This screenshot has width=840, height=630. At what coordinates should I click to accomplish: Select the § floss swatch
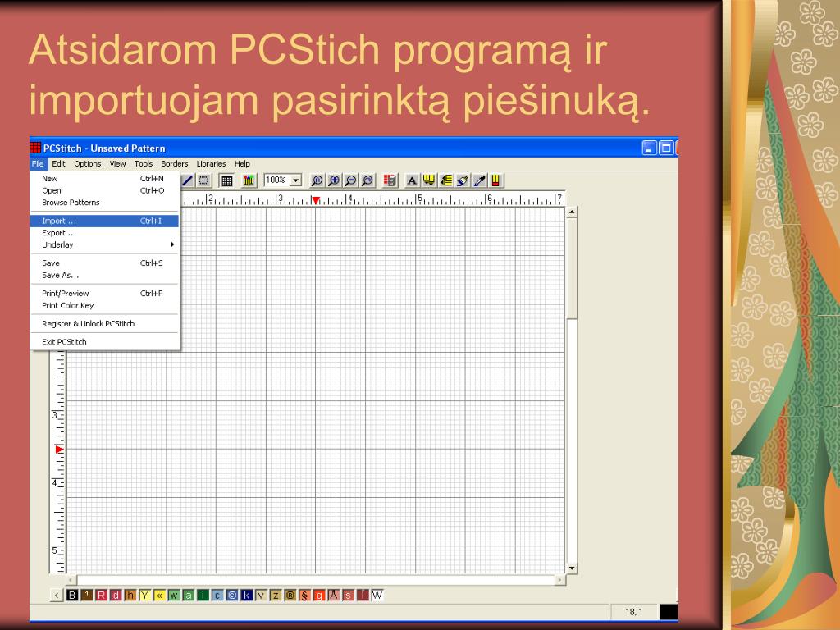coord(304,596)
